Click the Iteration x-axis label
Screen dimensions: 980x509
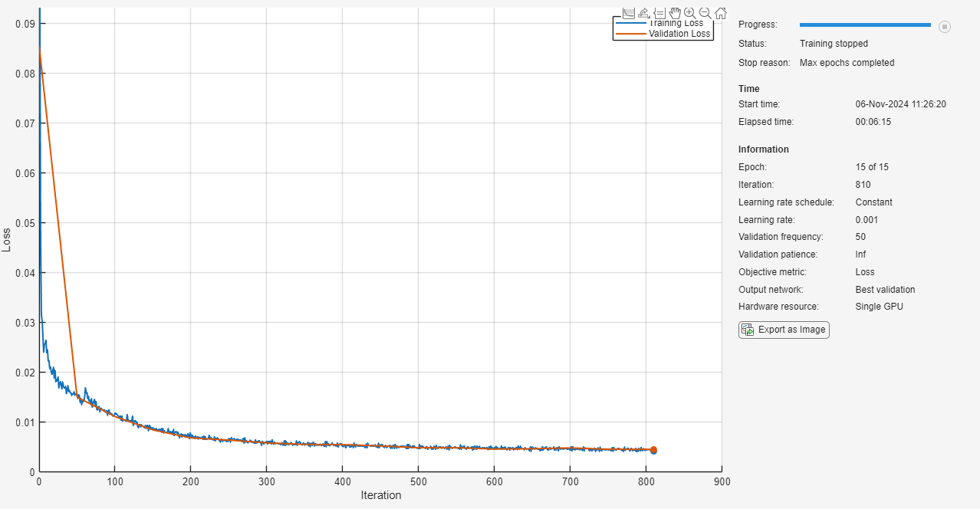(x=381, y=495)
